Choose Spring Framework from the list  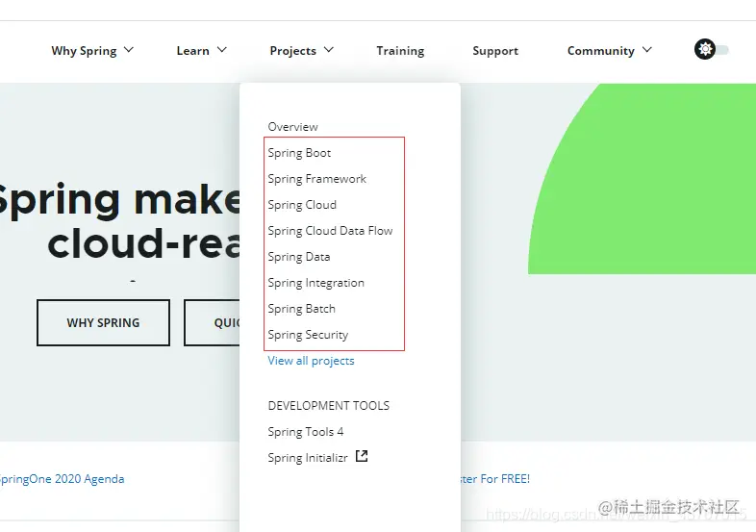(316, 179)
